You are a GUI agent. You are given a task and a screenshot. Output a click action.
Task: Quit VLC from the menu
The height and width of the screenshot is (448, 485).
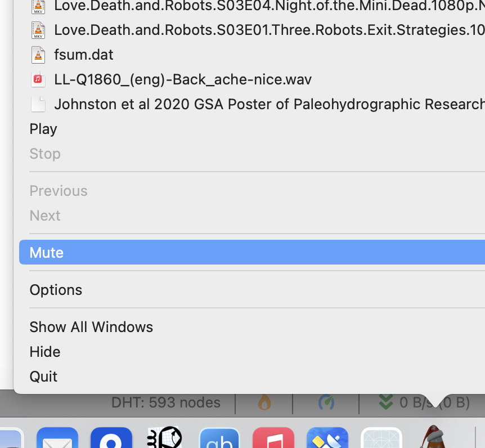(x=43, y=376)
